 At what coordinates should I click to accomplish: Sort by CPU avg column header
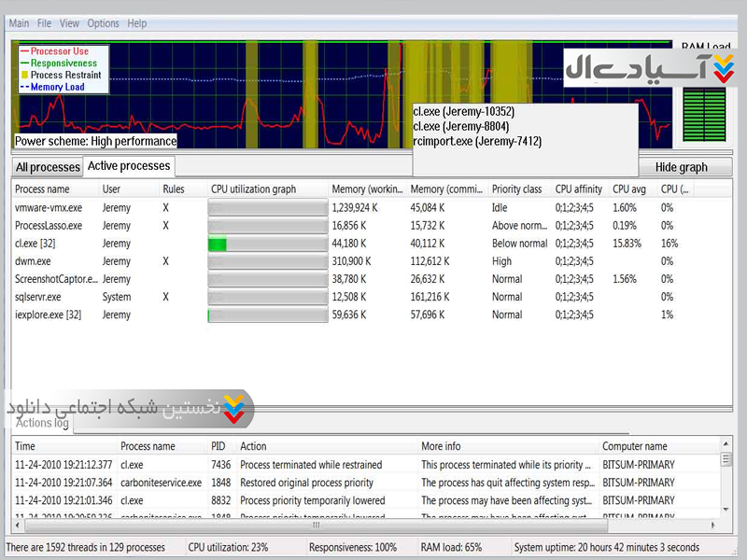tap(628, 189)
